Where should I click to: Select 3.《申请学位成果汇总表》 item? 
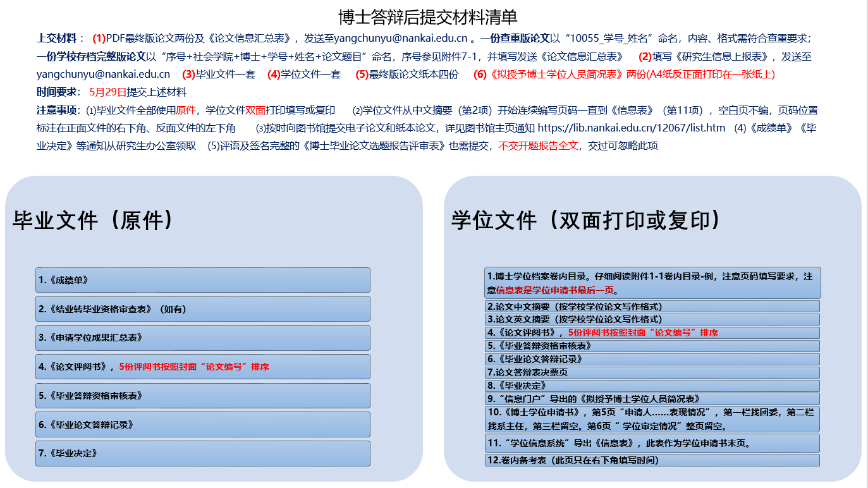(x=202, y=338)
